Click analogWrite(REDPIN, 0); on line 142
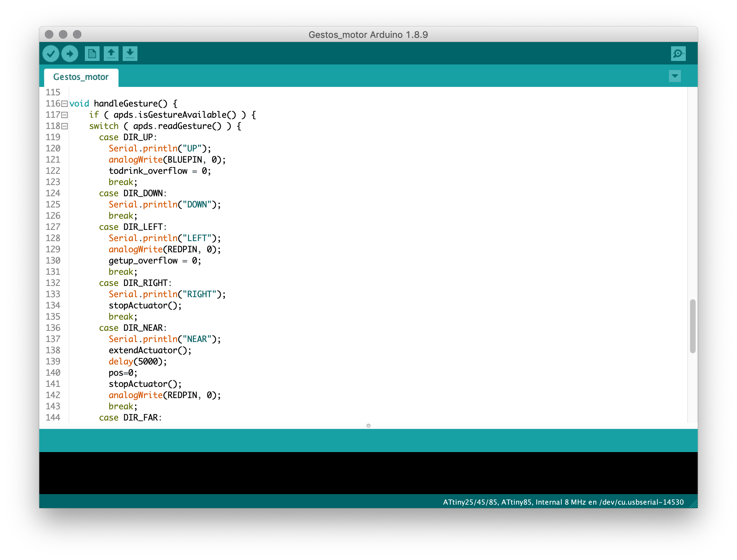The width and height of the screenshot is (737, 560). tap(165, 395)
